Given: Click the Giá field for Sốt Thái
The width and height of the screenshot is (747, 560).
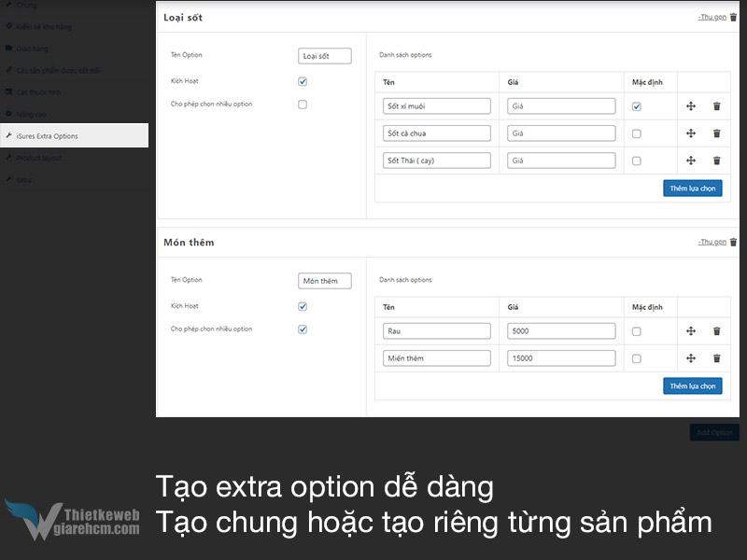Looking at the screenshot, I should 561,161.
